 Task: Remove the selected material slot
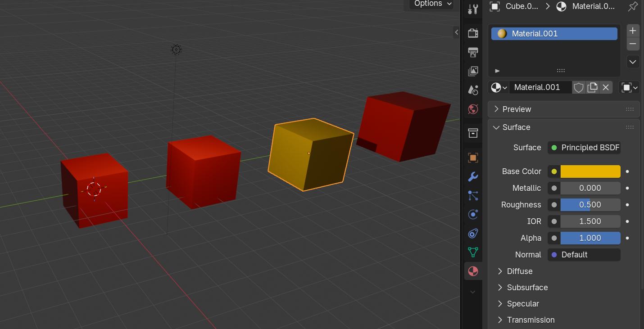633,44
